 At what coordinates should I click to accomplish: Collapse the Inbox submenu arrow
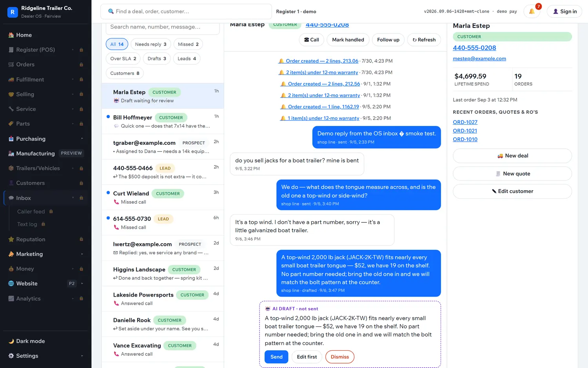pos(73,198)
